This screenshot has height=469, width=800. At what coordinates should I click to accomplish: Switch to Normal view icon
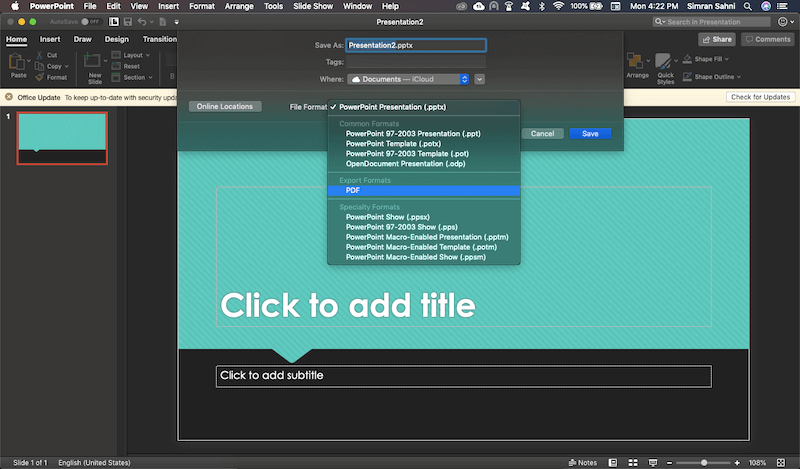(613, 462)
